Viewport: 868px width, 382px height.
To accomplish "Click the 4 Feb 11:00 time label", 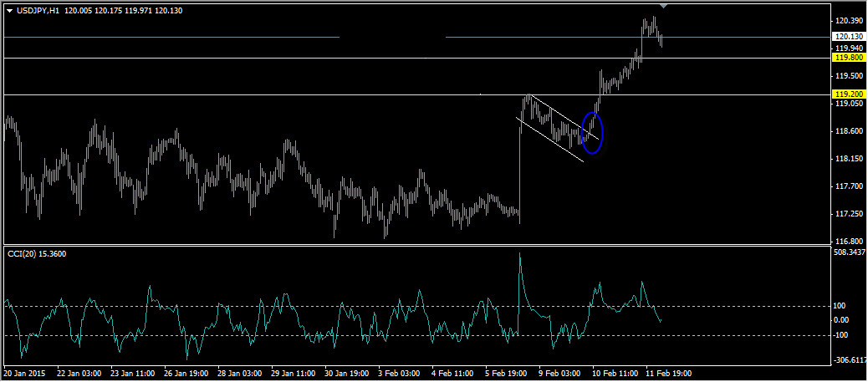I will [x=454, y=373].
